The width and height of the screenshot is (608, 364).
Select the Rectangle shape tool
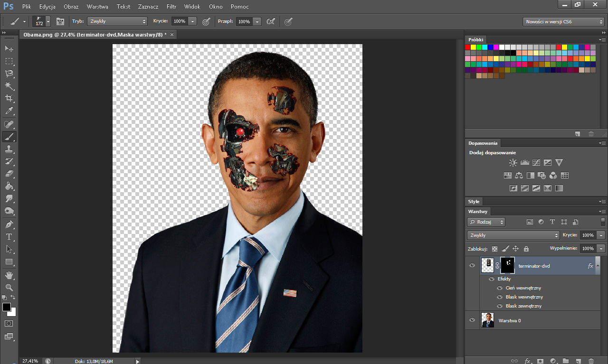point(9,261)
